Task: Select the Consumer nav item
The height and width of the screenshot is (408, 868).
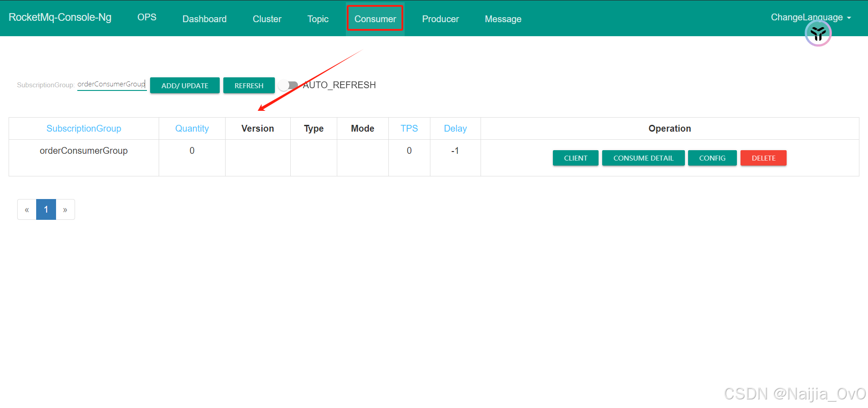Action: tap(375, 19)
